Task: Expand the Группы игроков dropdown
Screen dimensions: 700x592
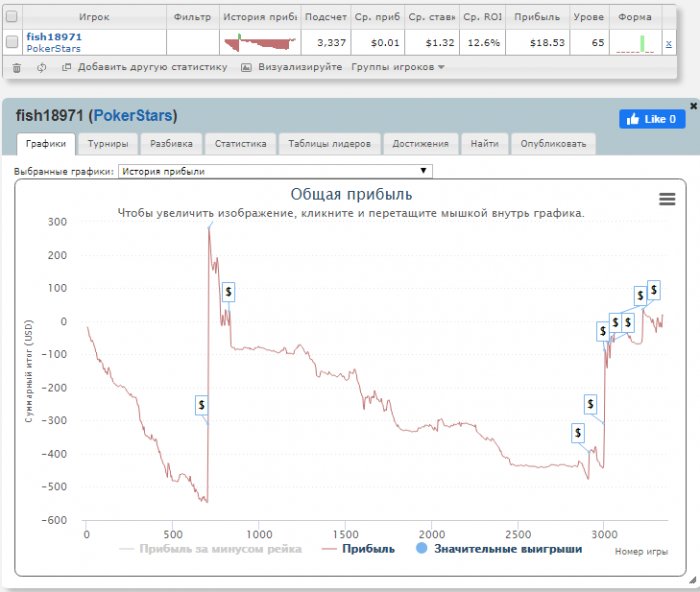Action: (398, 67)
